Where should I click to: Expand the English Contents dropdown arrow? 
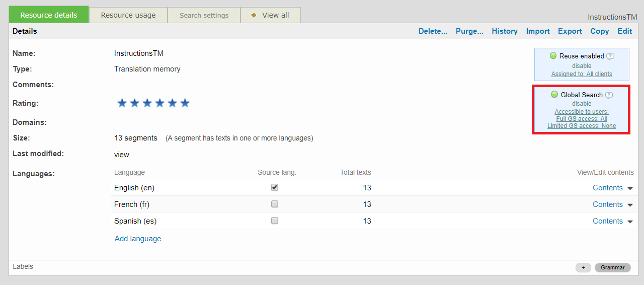coord(630,188)
